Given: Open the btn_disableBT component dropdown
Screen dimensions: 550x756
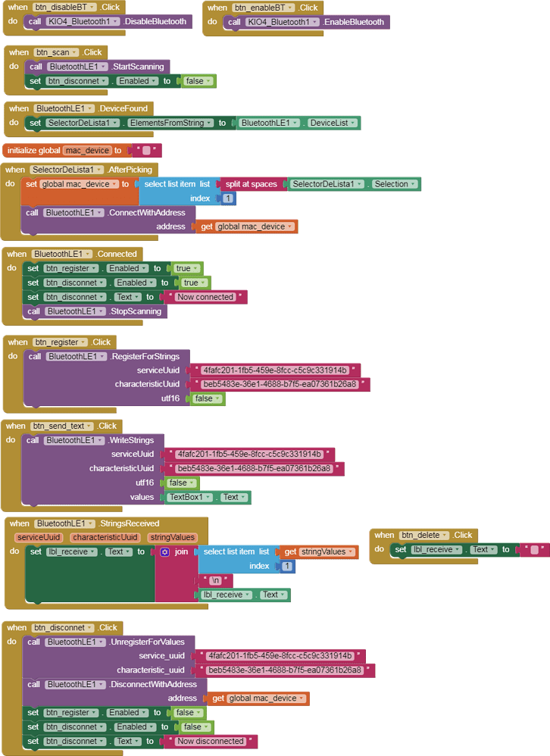Looking at the screenshot, I should 92,8.
